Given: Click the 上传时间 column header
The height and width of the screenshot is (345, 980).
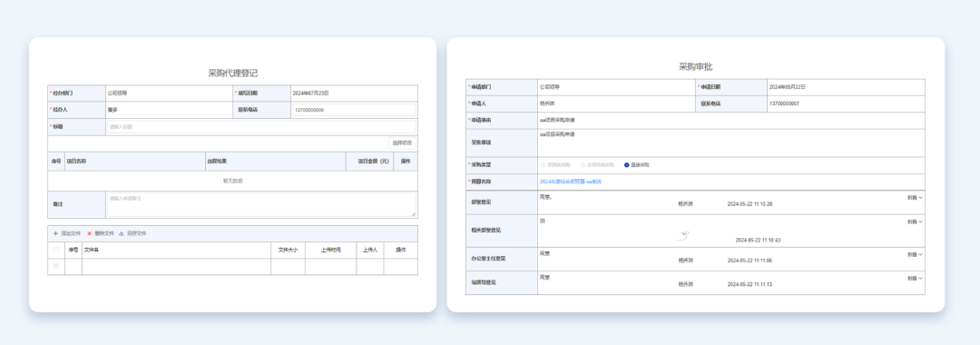Looking at the screenshot, I should [x=330, y=250].
